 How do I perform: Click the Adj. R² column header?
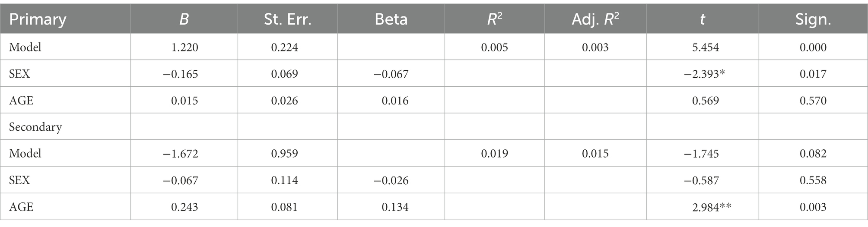point(595,19)
